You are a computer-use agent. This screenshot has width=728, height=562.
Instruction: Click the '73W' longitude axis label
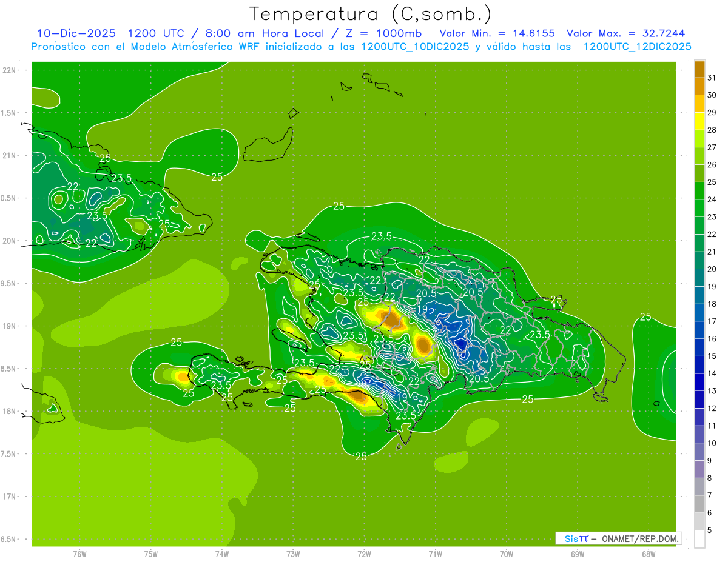click(x=293, y=554)
